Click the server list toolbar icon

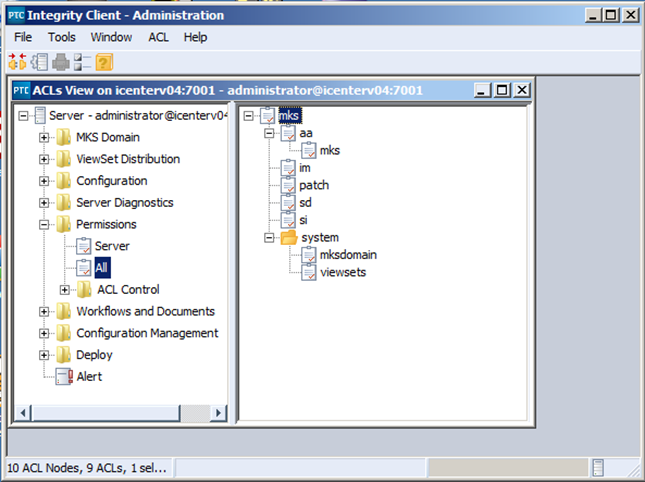pyautogui.click(x=40, y=62)
